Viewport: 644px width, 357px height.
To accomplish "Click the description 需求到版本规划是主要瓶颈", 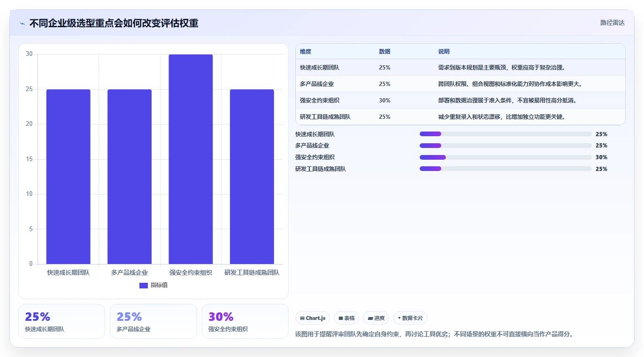I will point(502,68).
